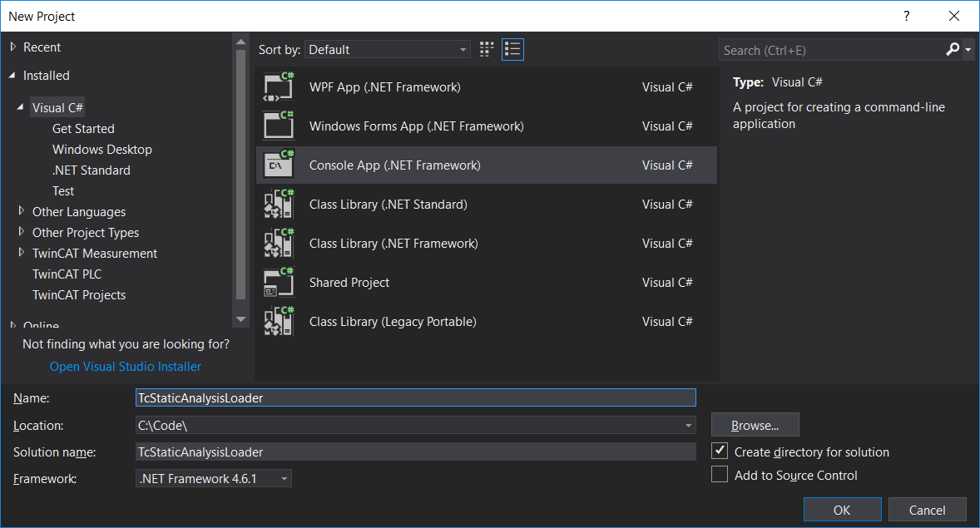Select Shared Project template text

click(349, 283)
